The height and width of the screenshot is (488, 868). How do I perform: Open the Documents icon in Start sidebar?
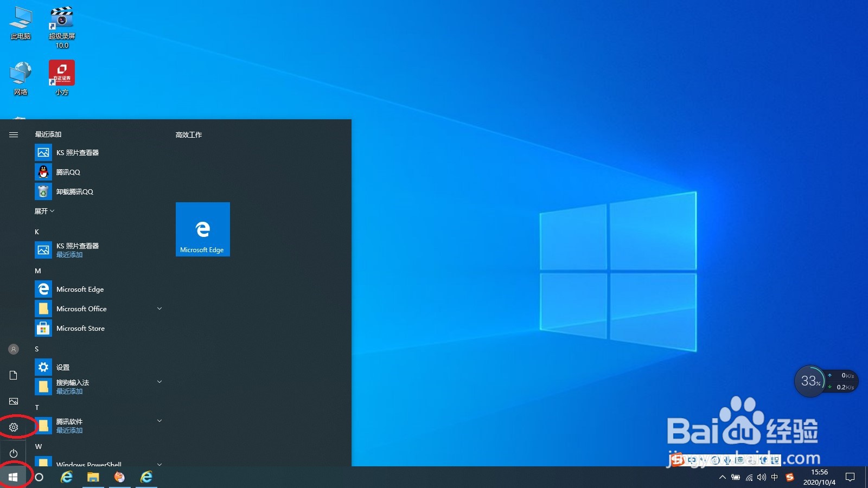pyautogui.click(x=14, y=375)
